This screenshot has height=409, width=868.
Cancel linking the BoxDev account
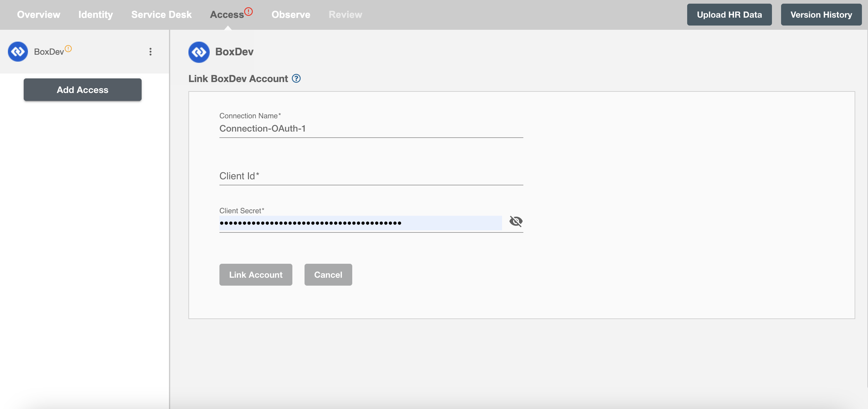tap(328, 275)
